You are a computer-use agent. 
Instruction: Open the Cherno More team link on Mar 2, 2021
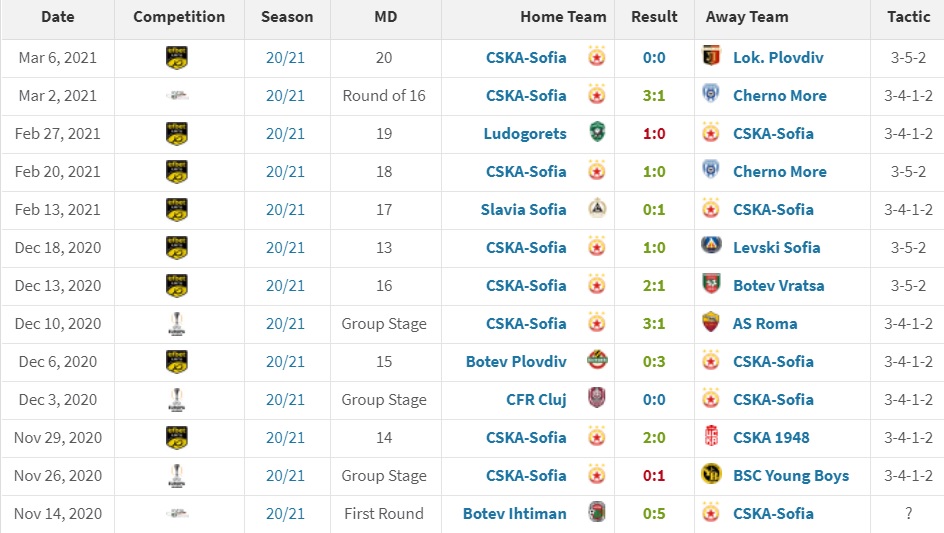click(779, 95)
